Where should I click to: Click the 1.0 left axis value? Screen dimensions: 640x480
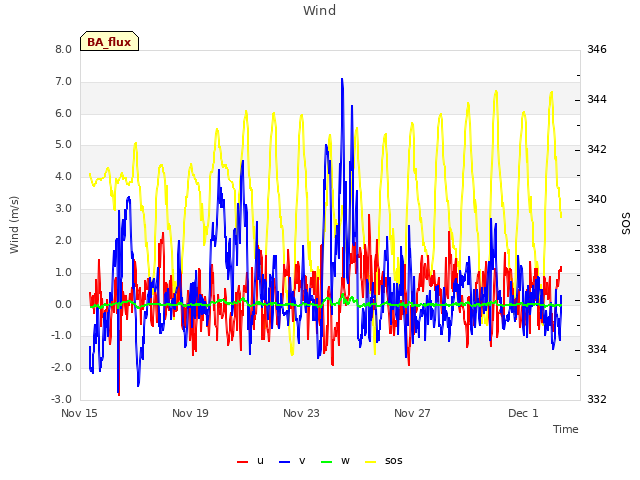click(64, 272)
